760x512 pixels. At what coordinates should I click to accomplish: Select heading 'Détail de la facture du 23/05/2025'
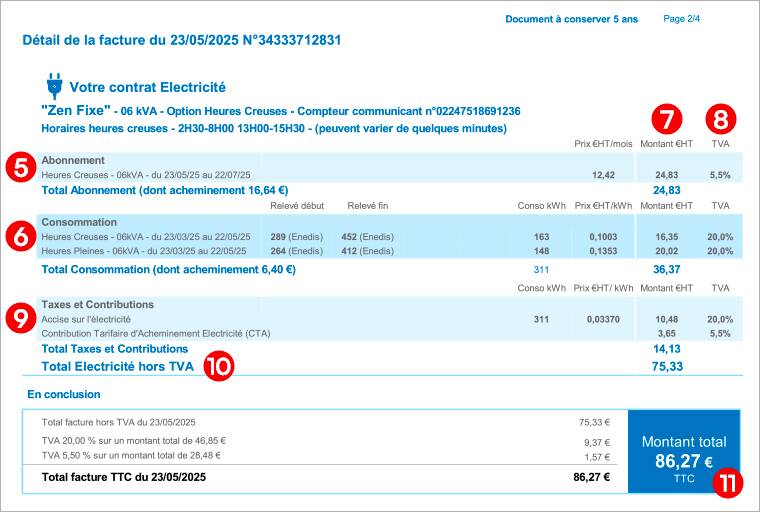(x=130, y=40)
